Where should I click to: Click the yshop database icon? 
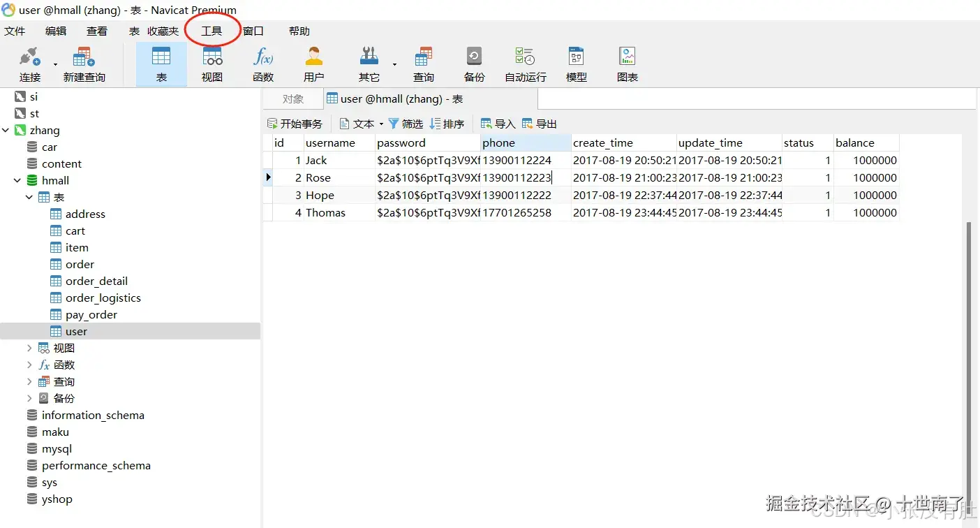click(x=32, y=499)
